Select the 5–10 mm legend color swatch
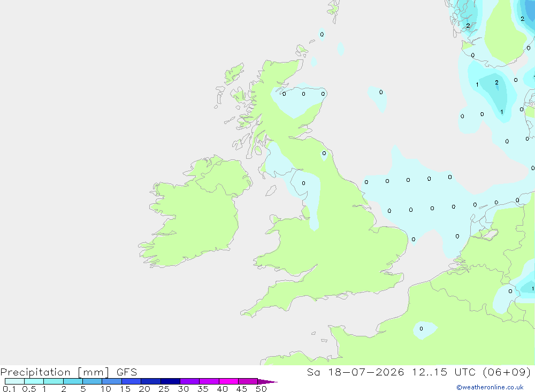Image resolution: width=535 pixels, height=392 pixels. pos(93,381)
